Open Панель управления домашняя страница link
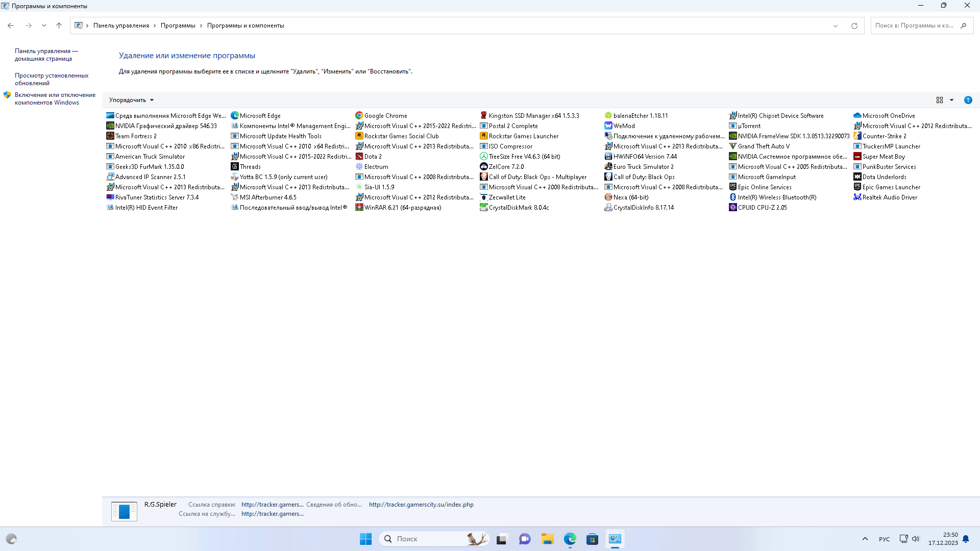980x551 pixels. (46, 55)
